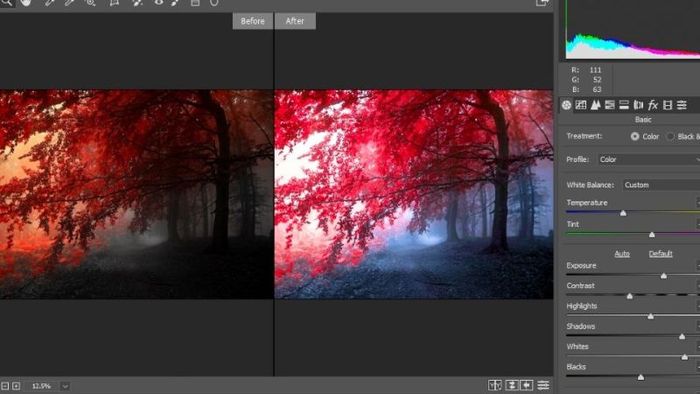Open the Detail panel tab icon
This screenshot has height=394, width=700.
point(595,105)
